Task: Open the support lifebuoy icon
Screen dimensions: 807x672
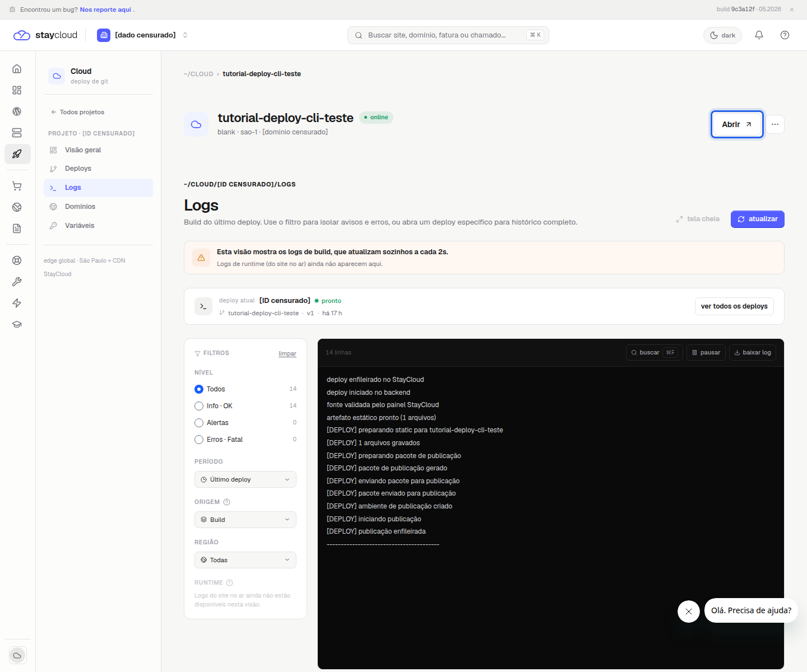Action: (17, 260)
